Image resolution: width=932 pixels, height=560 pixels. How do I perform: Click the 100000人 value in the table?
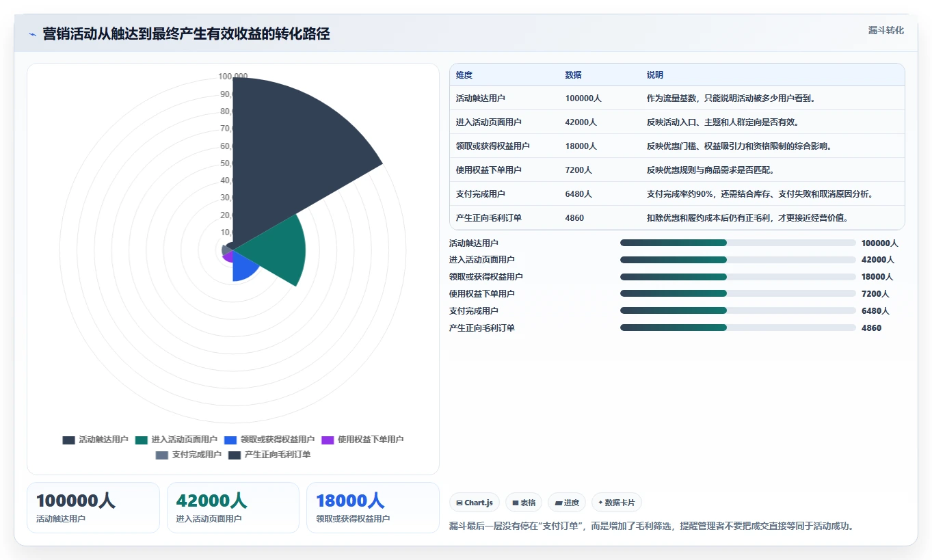click(583, 98)
